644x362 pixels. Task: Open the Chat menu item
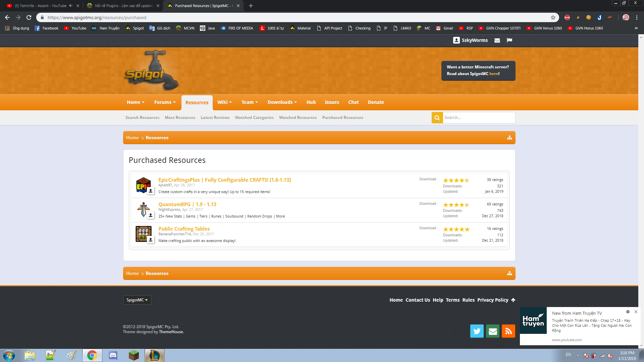click(353, 102)
